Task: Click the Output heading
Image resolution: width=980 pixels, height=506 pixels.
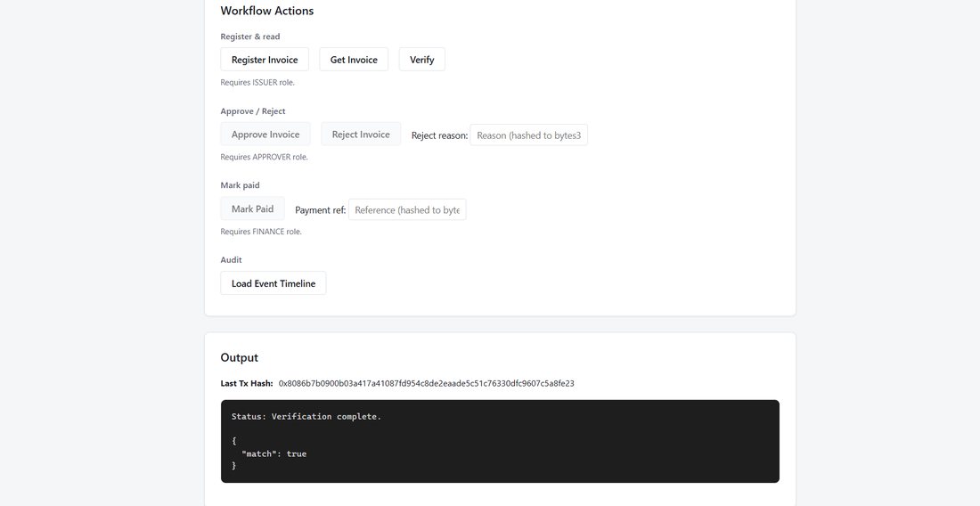Action: (240, 357)
